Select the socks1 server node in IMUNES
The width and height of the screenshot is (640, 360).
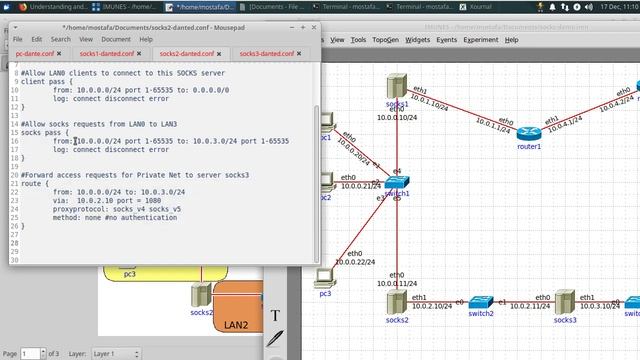[397, 86]
